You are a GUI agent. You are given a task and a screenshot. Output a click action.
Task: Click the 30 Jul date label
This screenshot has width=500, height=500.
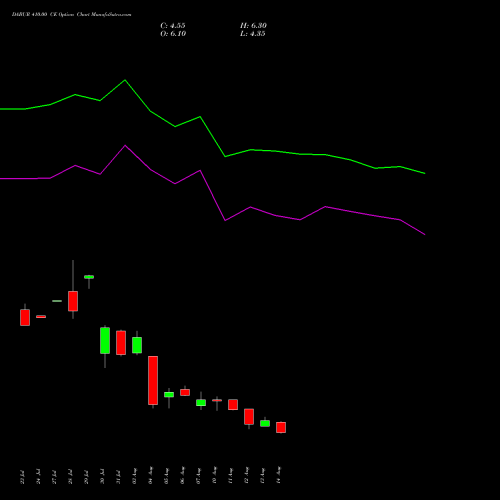coord(102,477)
